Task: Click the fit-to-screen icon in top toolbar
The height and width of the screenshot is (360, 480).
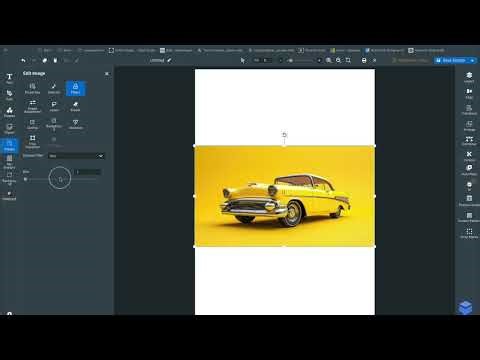Action: 348,60
